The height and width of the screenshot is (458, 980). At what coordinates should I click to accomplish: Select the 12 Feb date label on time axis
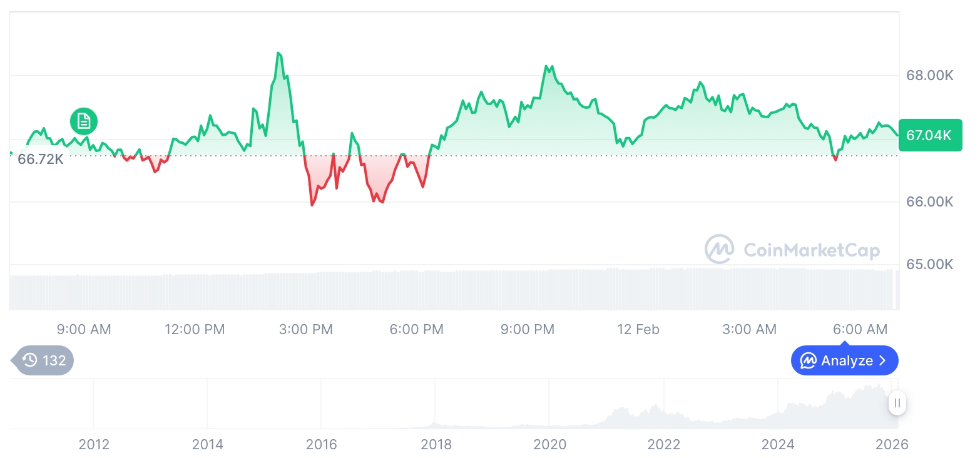tap(638, 329)
